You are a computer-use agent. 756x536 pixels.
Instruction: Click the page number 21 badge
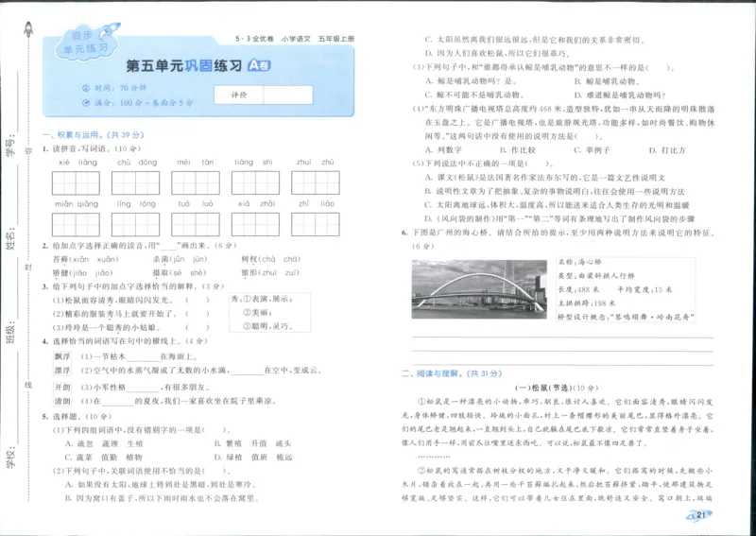point(699,515)
